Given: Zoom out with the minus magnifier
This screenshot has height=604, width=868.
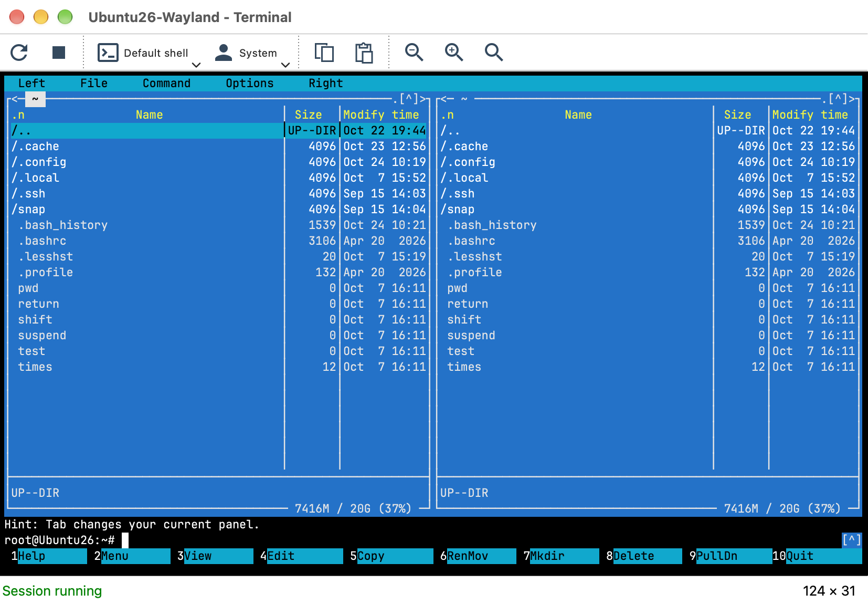Looking at the screenshot, I should click(x=414, y=53).
